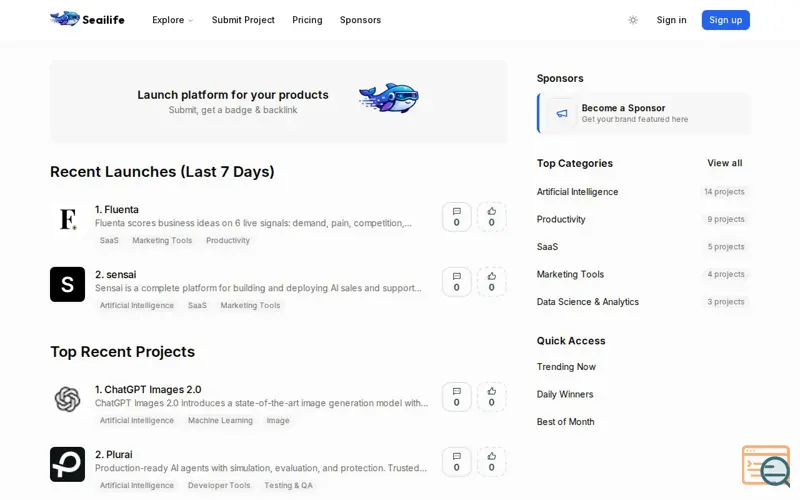Go to Best of Month
This screenshot has width=800, height=500.
[565, 422]
